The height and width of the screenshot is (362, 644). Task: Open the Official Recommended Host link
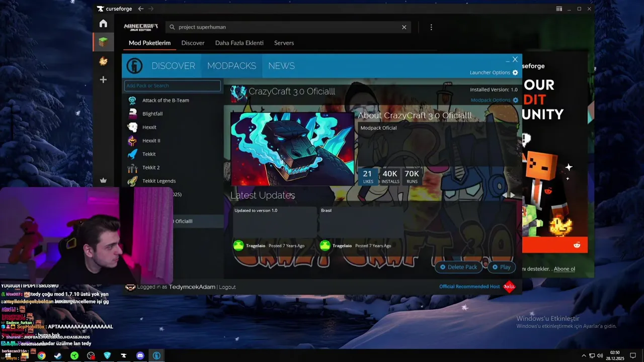(469, 287)
